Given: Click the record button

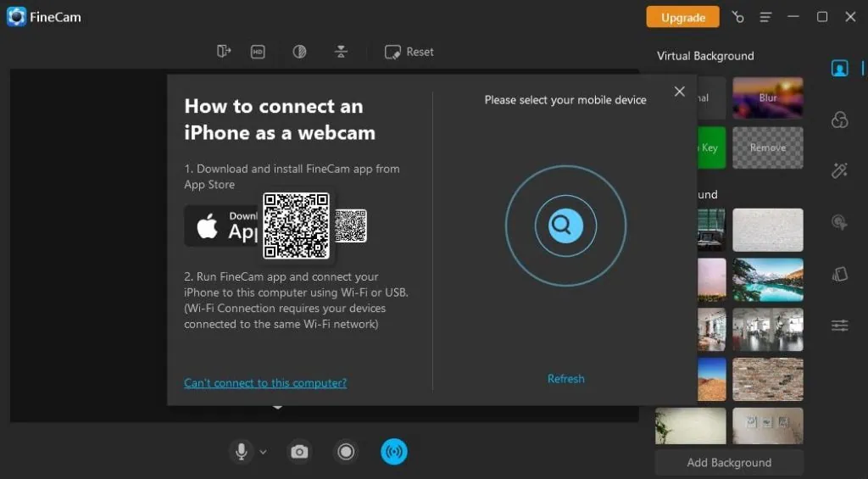Looking at the screenshot, I should coord(346,452).
